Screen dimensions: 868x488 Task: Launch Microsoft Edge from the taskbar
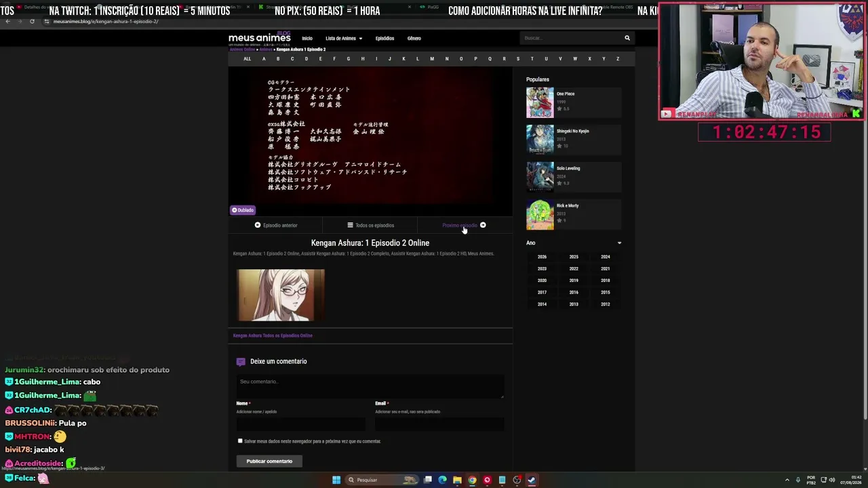(443, 480)
